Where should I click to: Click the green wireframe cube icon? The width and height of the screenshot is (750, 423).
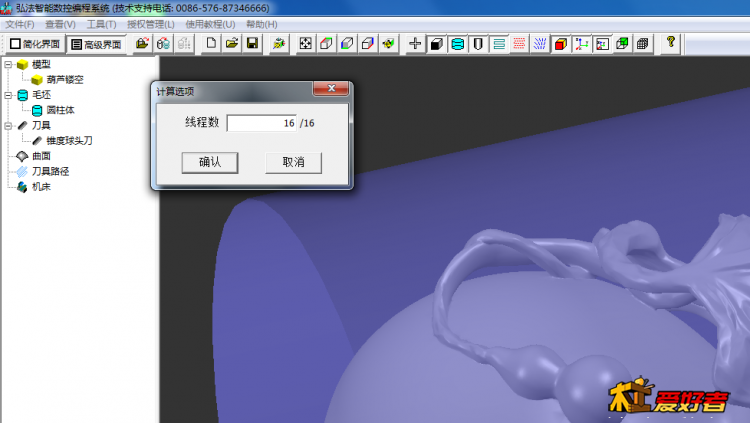(622, 44)
